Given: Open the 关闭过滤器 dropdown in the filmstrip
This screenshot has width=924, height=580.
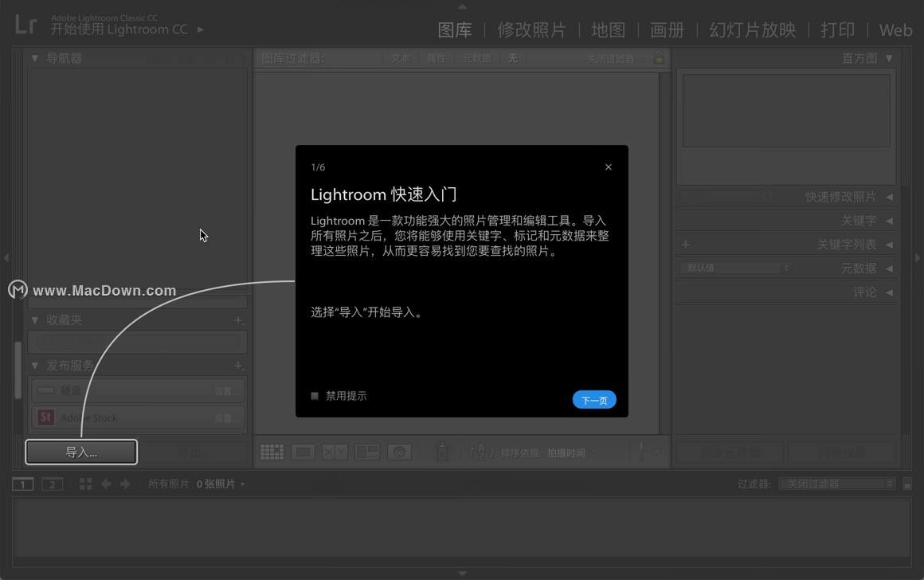Looking at the screenshot, I should pos(836,483).
